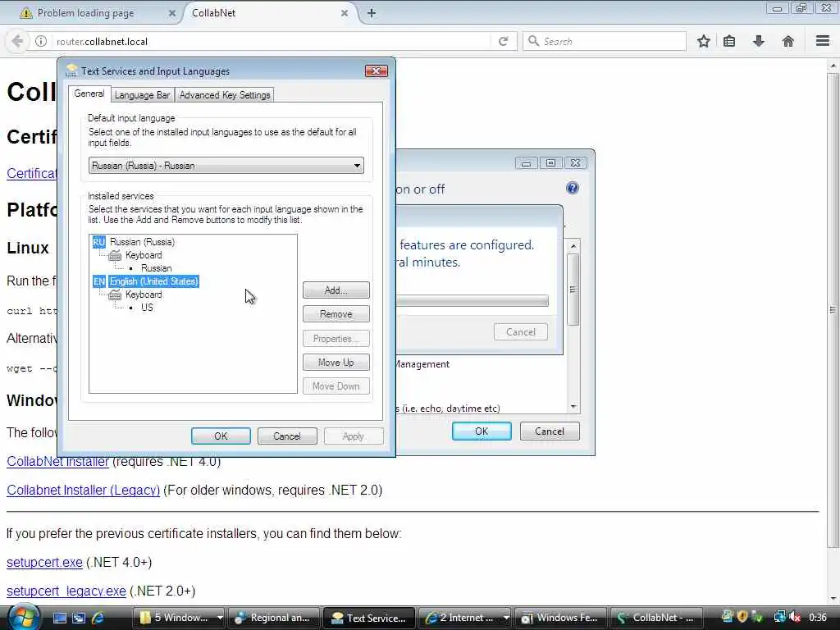Cancel the Text Services dialog
This screenshot has width=840, height=630.
coord(286,436)
